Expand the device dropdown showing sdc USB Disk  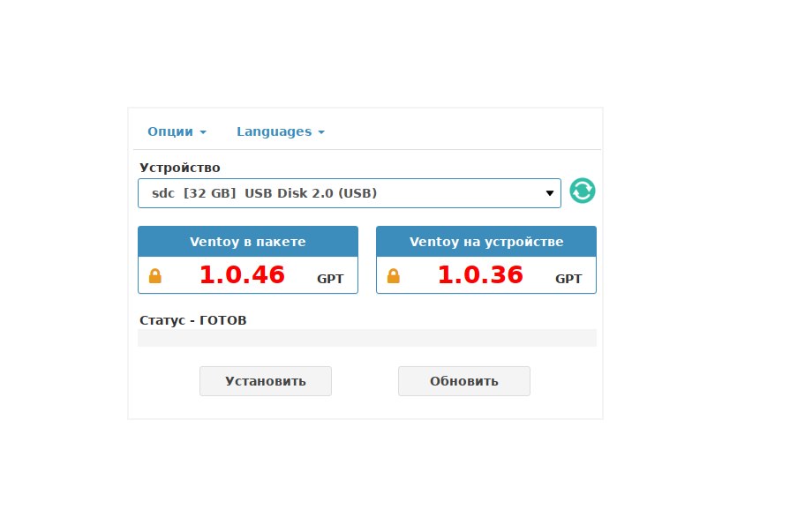point(350,193)
